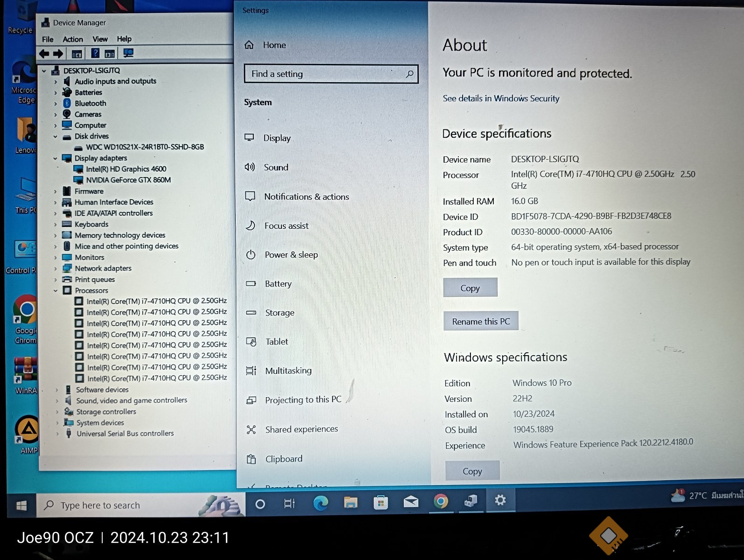Open Sound settings in the sidebar
The width and height of the screenshot is (744, 560).
coord(276,167)
